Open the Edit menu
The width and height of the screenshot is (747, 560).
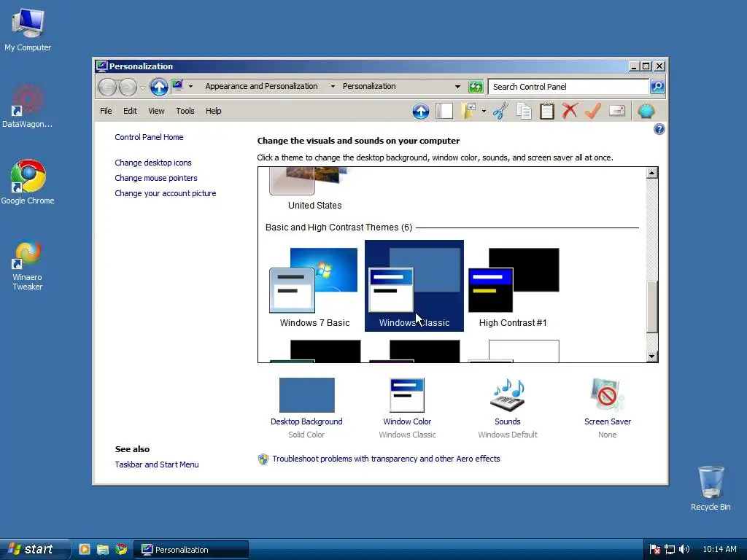130,111
